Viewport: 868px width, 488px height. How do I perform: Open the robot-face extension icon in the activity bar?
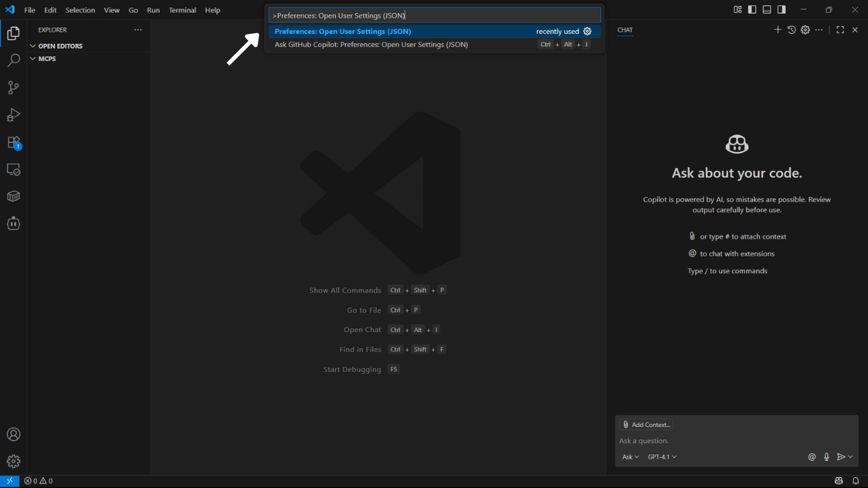pyautogui.click(x=13, y=223)
